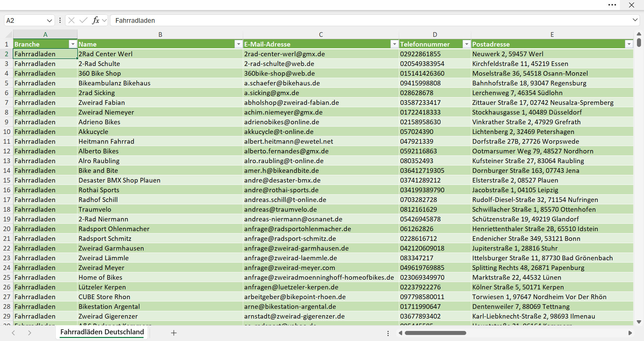Screen dimensions: 644x341
Task: Go to next sheet with the right arrow
Action: (30, 333)
